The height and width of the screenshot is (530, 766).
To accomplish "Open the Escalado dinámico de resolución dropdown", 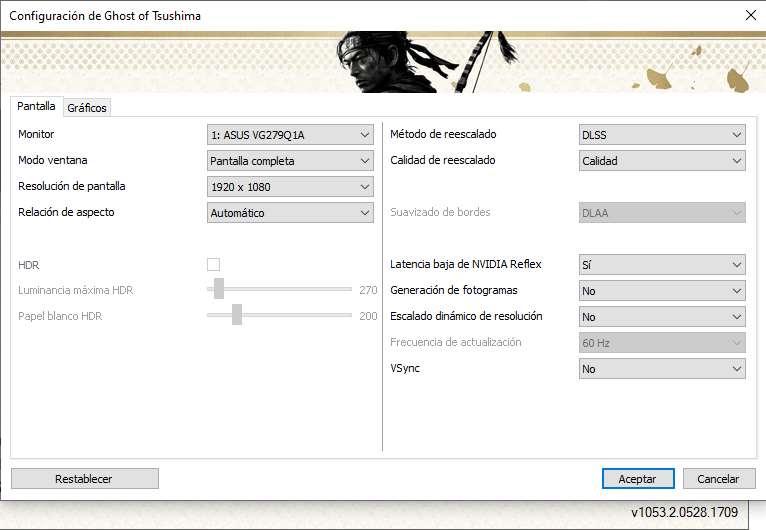I will pos(662,317).
